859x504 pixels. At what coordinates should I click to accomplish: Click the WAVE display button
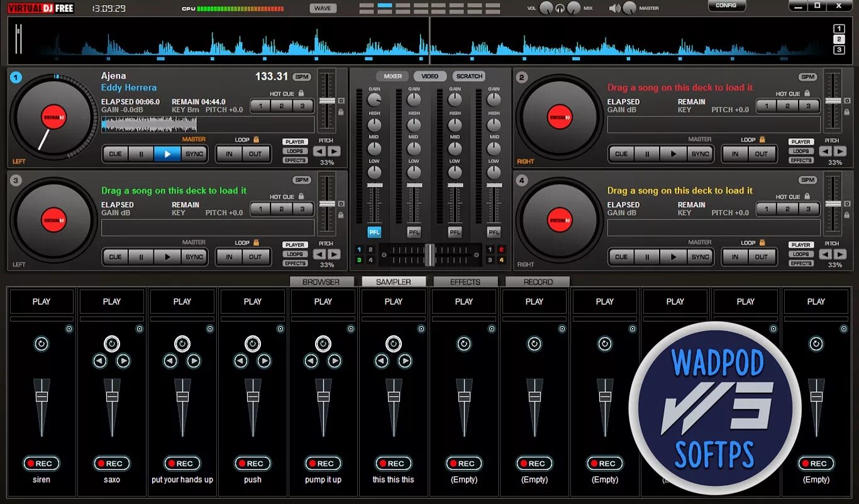click(323, 8)
